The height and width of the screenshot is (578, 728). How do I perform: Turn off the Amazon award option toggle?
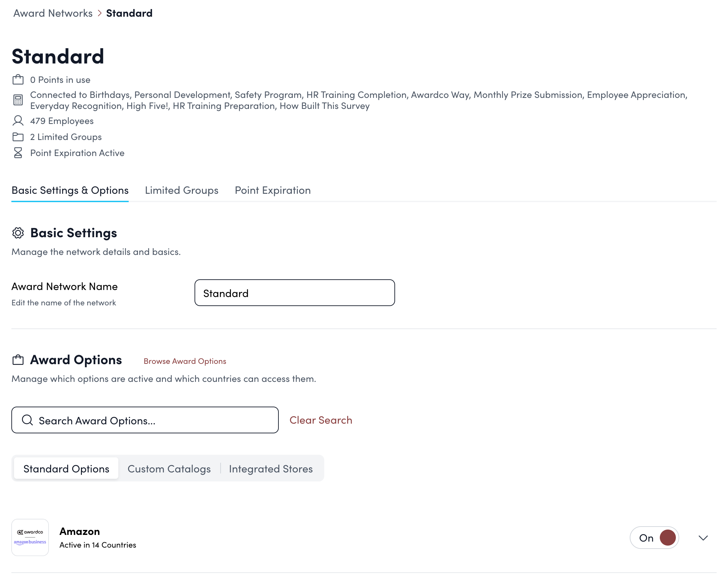[654, 538]
